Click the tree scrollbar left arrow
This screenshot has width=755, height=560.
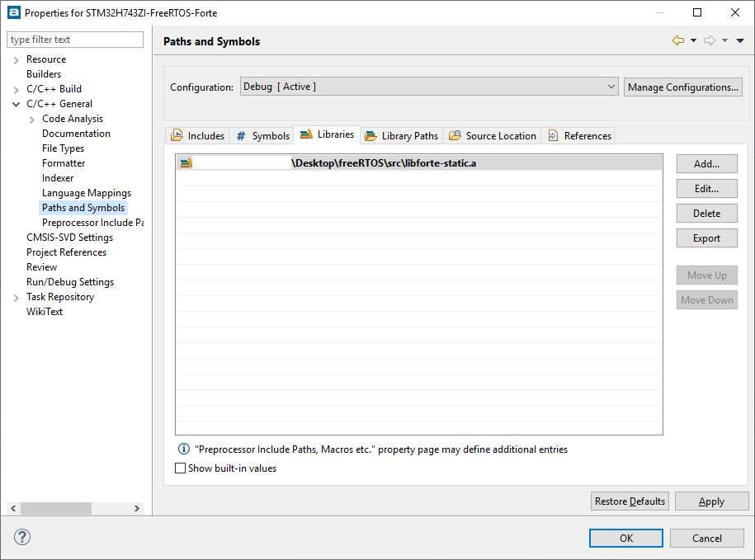tap(13, 508)
